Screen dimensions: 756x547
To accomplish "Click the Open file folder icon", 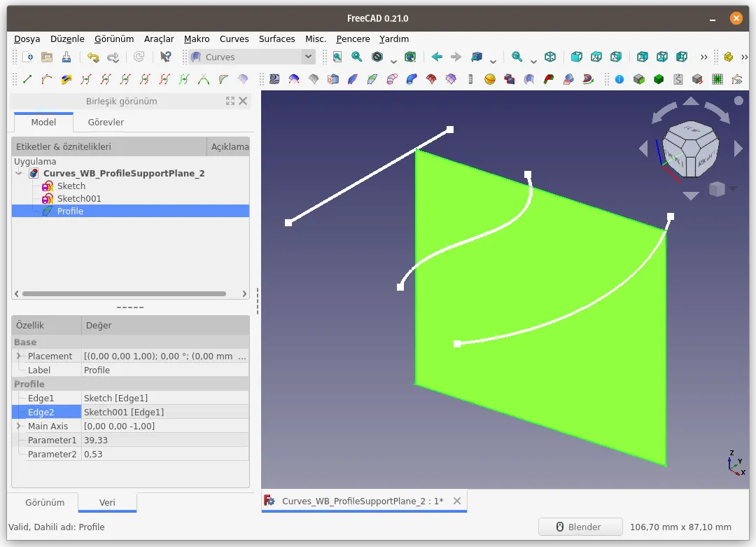I will 47,57.
